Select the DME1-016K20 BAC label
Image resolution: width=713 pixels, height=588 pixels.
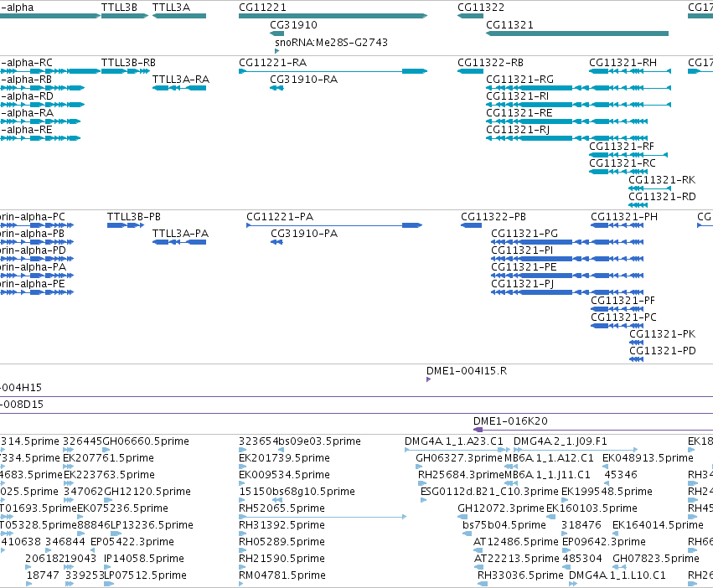(510, 421)
